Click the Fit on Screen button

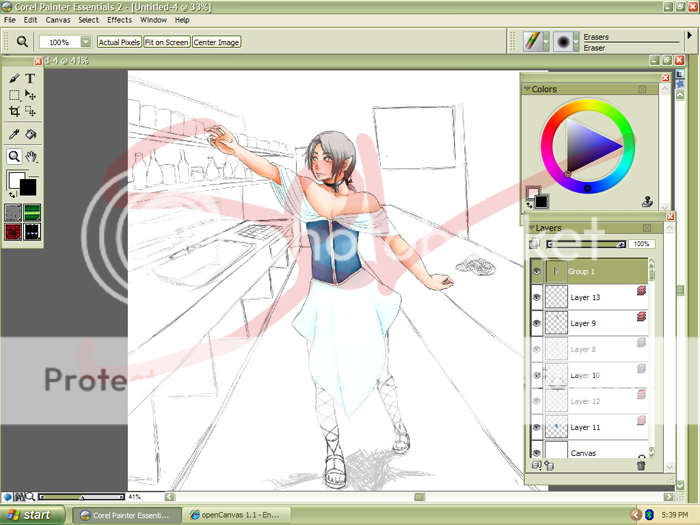[166, 42]
